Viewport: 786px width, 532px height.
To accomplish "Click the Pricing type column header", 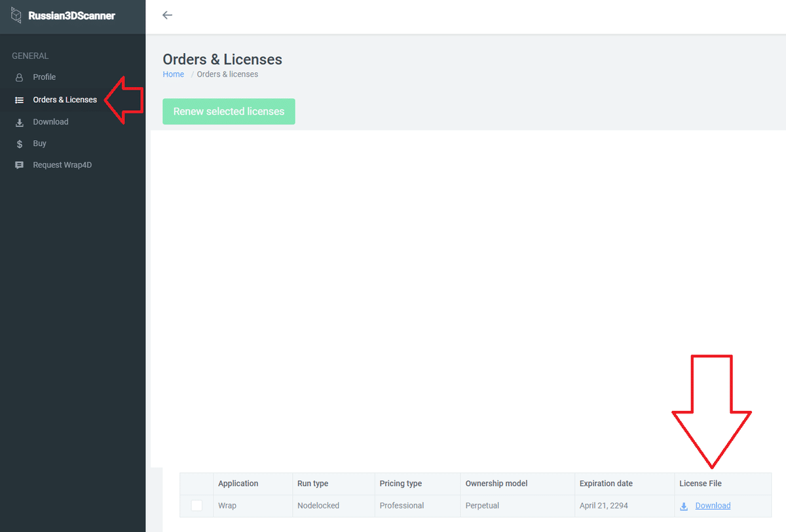I will tap(401, 484).
